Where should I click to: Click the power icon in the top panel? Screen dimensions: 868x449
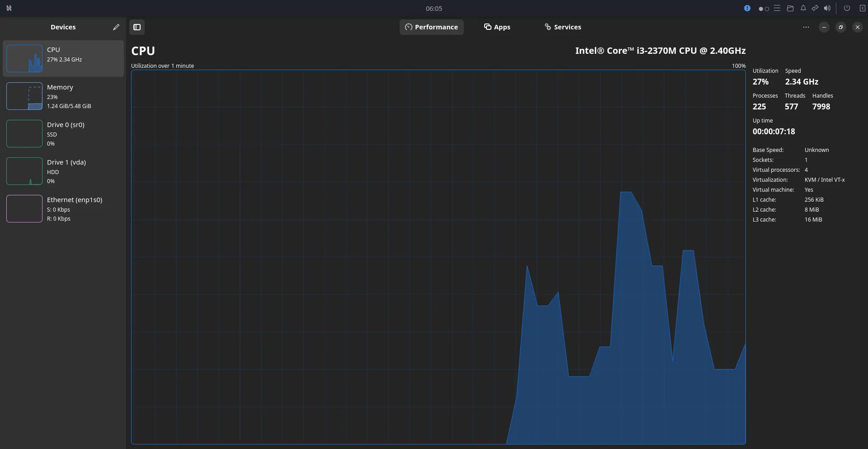coord(847,8)
